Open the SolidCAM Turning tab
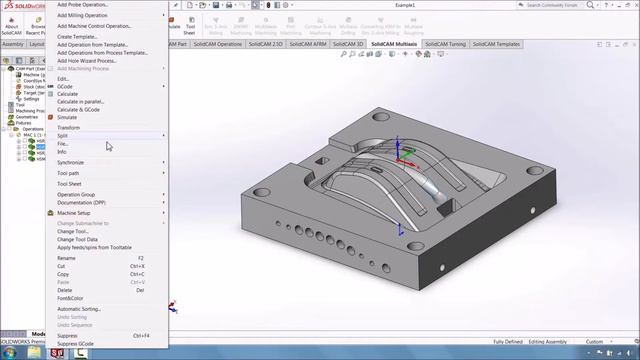Image resolution: width=640 pixels, height=360 pixels. 445,44
